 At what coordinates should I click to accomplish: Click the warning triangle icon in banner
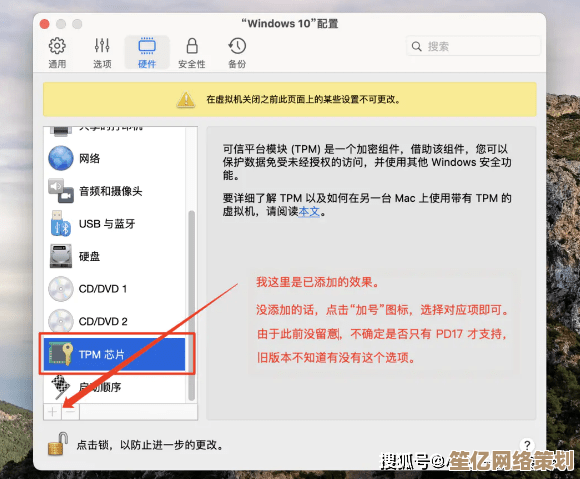186,99
